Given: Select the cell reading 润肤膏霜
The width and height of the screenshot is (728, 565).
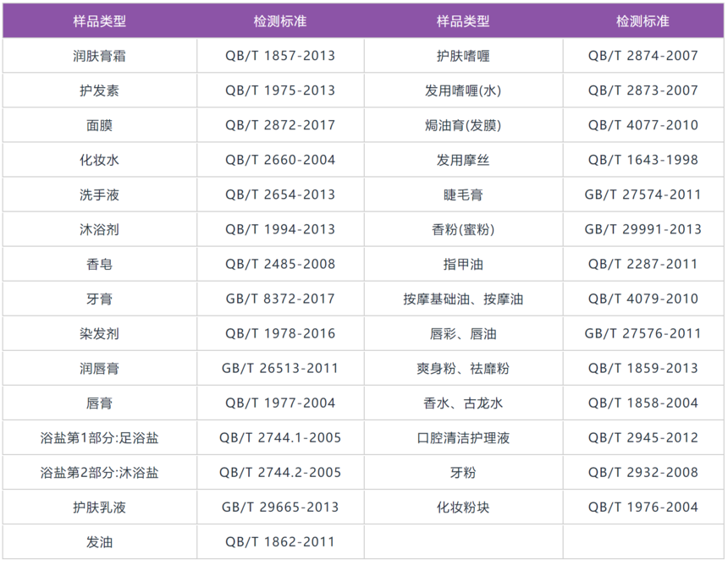Looking at the screenshot, I should point(99,56).
